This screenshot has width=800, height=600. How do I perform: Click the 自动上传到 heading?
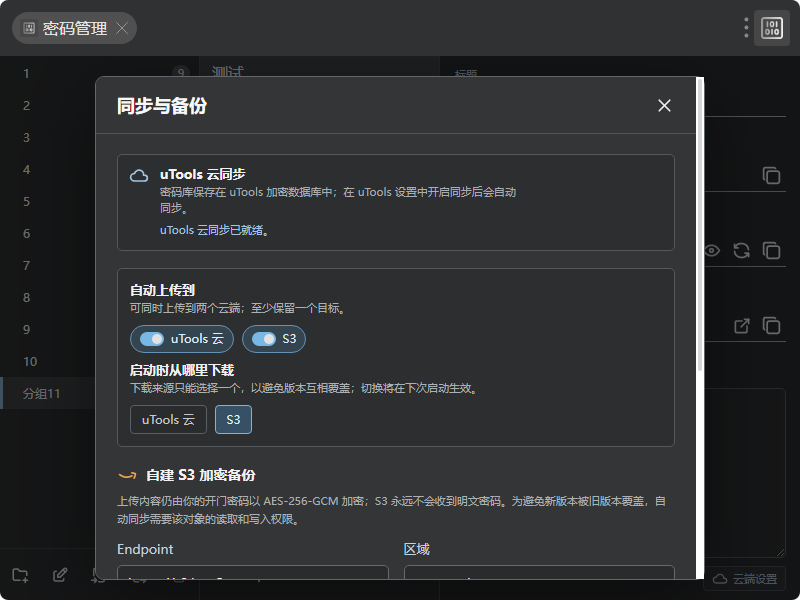(162, 290)
